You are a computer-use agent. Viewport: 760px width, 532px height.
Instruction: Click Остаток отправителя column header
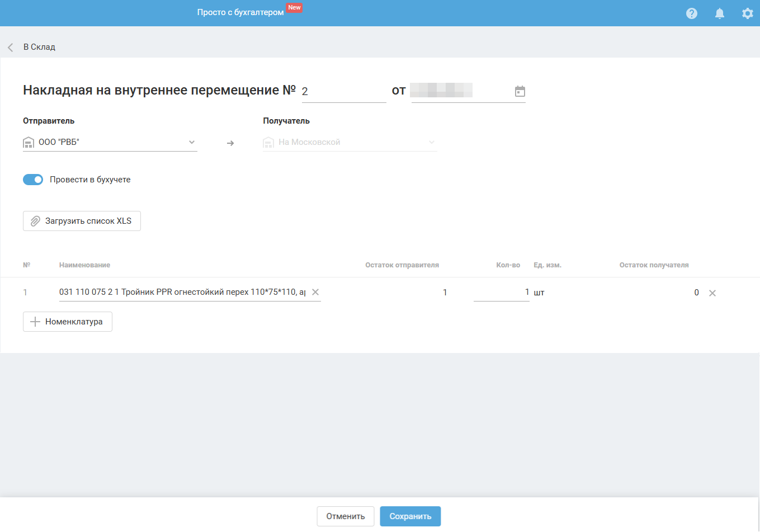pos(402,265)
